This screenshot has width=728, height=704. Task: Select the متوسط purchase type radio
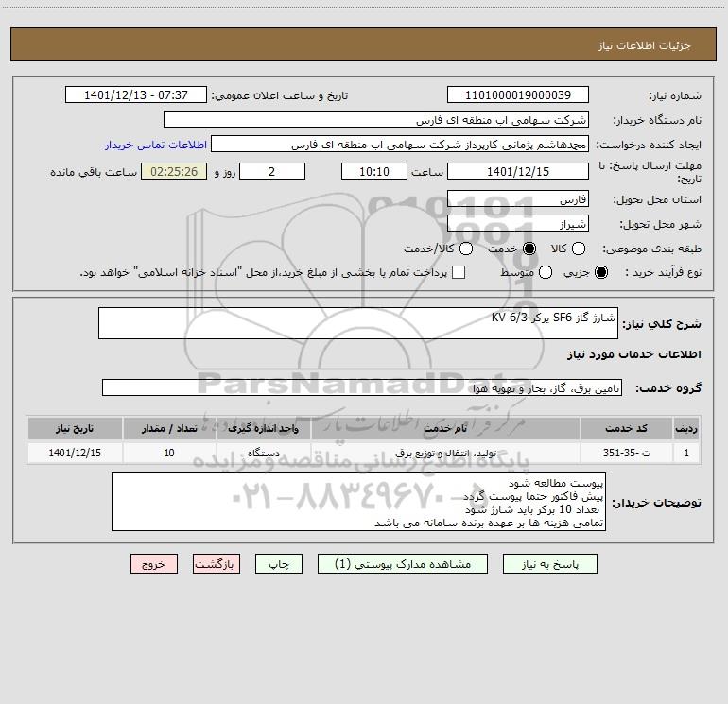pyautogui.click(x=546, y=272)
